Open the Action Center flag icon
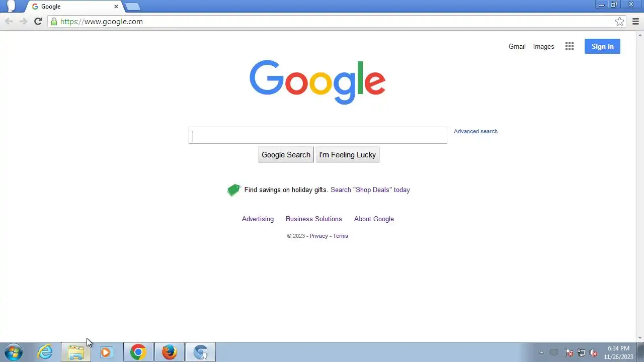 click(569, 353)
